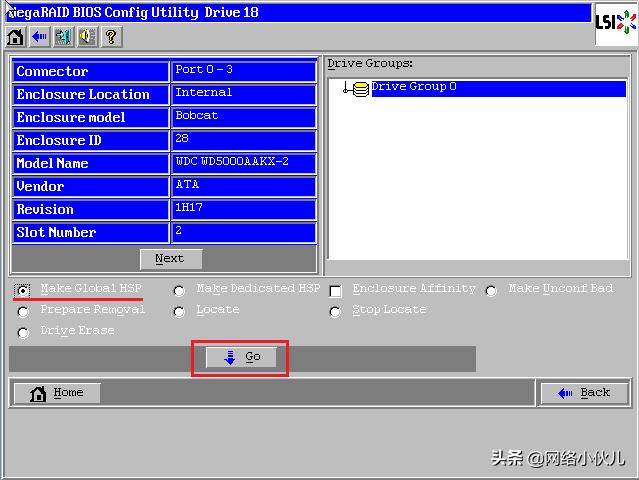Choose the Stop Locate option
Screen dimensions: 639x480
click(x=336, y=312)
